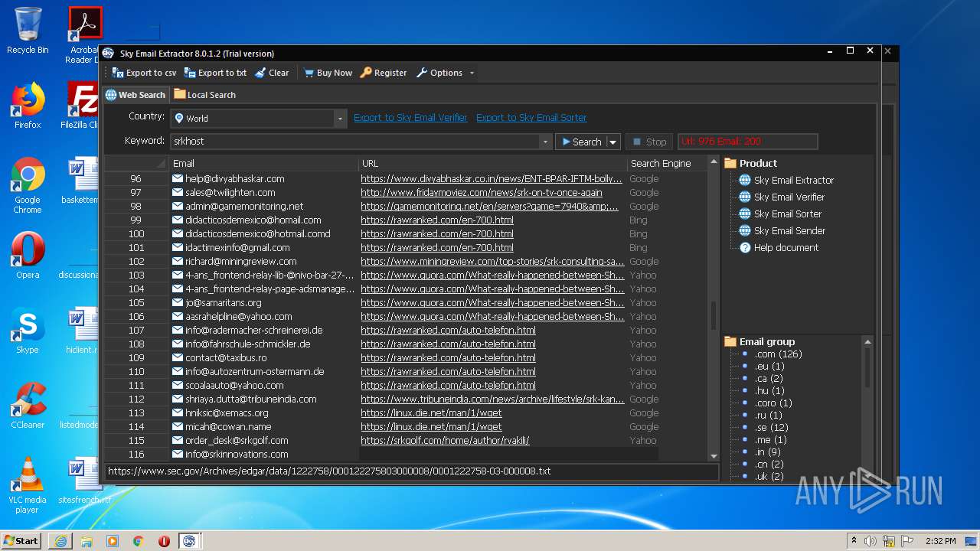
Task: Select email micah@cowan.name
Action: pos(228,427)
